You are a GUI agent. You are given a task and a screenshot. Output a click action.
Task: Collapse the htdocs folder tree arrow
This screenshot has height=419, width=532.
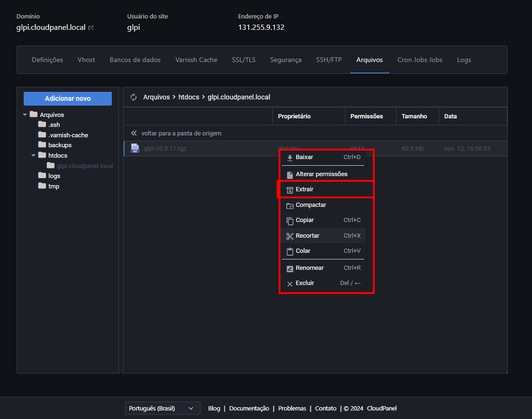tap(33, 155)
